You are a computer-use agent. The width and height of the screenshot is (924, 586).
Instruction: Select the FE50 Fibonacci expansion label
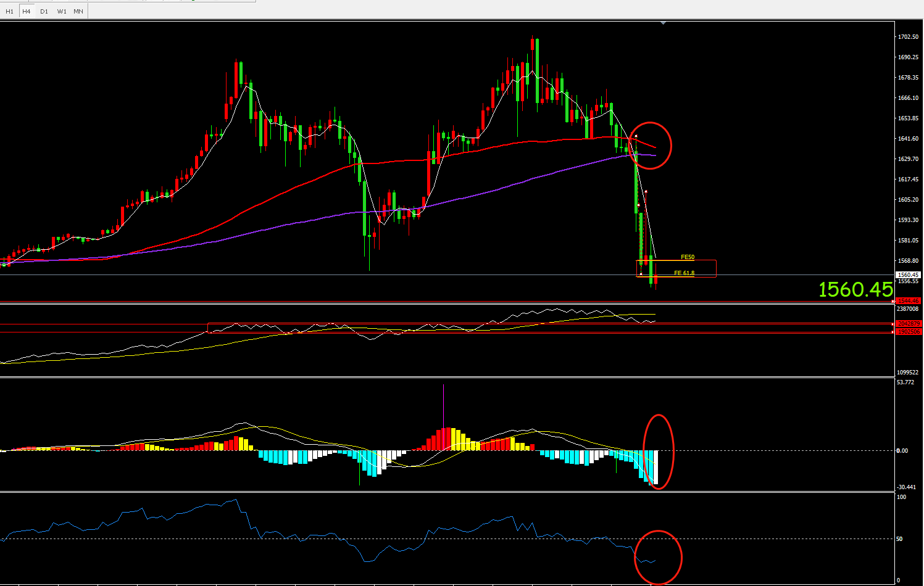point(688,257)
